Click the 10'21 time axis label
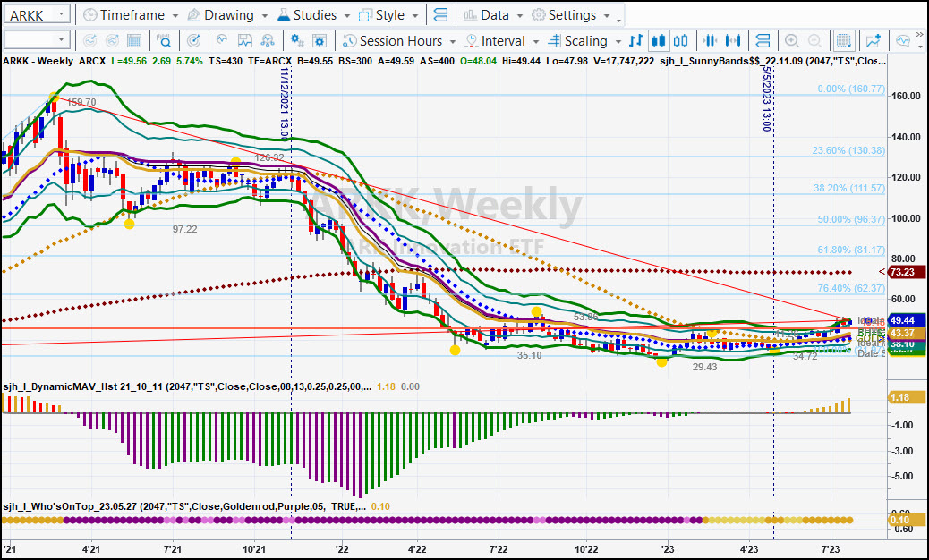This screenshot has width=929, height=560. pos(253,549)
